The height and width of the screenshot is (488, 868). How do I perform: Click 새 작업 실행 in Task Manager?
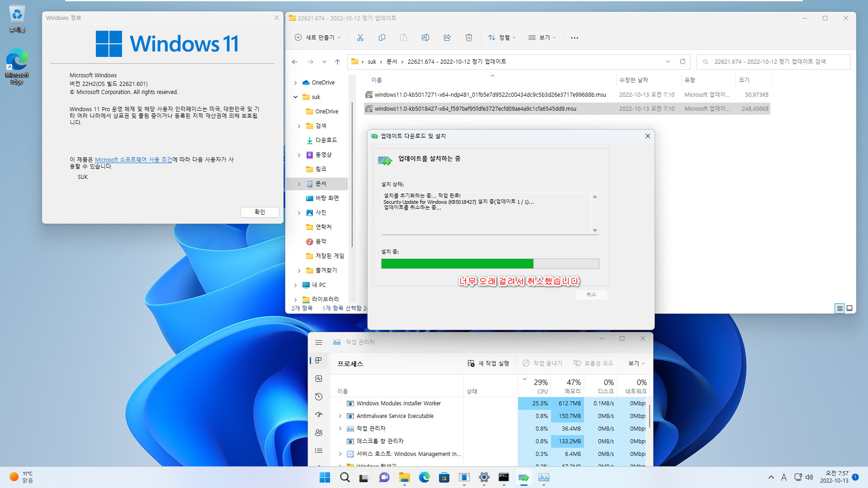pos(488,363)
